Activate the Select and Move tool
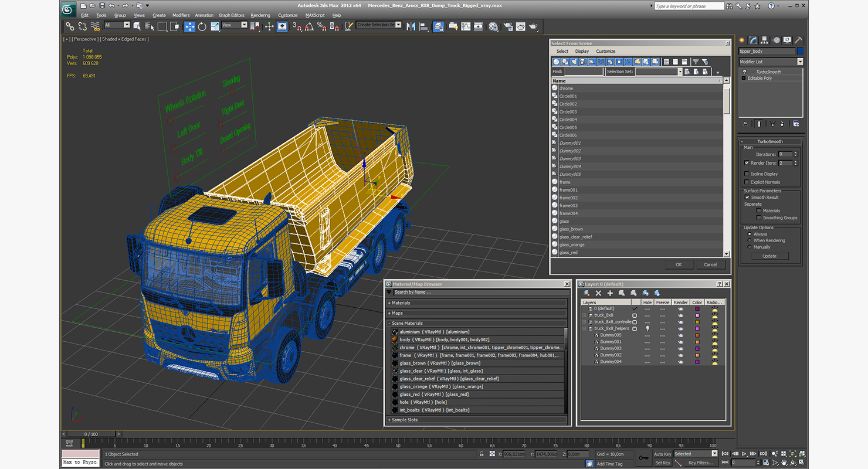The height and width of the screenshot is (469, 868). [x=190, y=26]
